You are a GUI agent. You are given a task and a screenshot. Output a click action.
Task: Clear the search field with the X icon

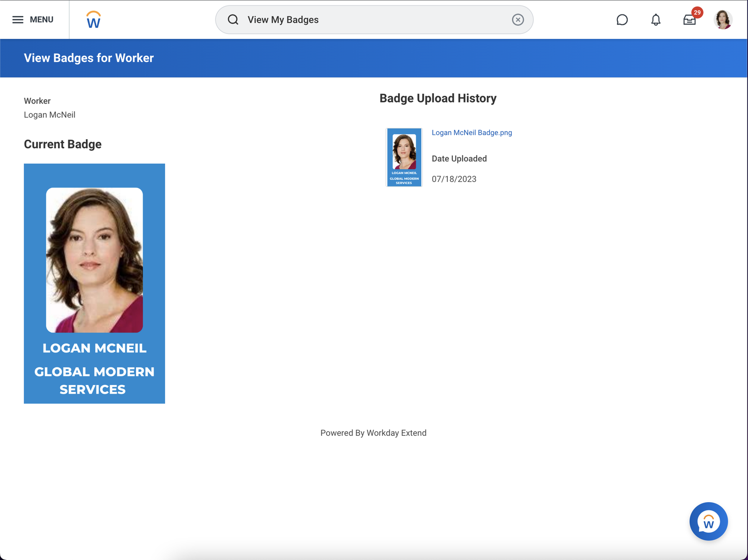click(518, 19)
